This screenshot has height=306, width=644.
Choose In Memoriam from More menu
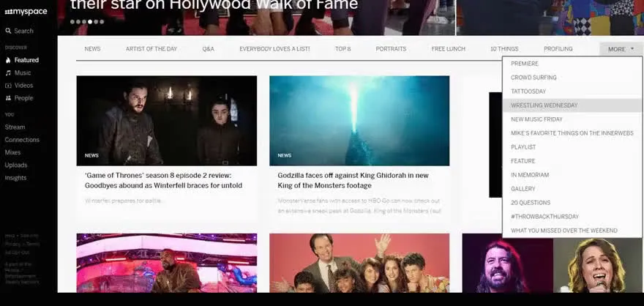tap(572, 176)
